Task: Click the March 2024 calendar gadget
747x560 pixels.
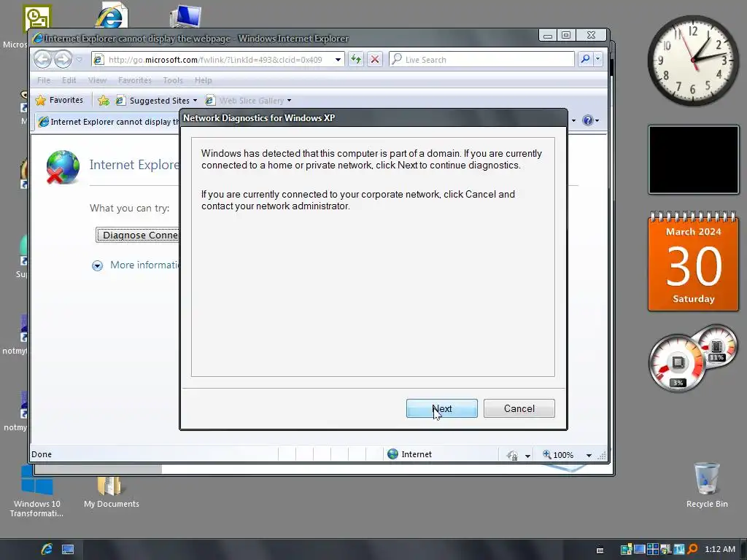Action: coord(693,261)
